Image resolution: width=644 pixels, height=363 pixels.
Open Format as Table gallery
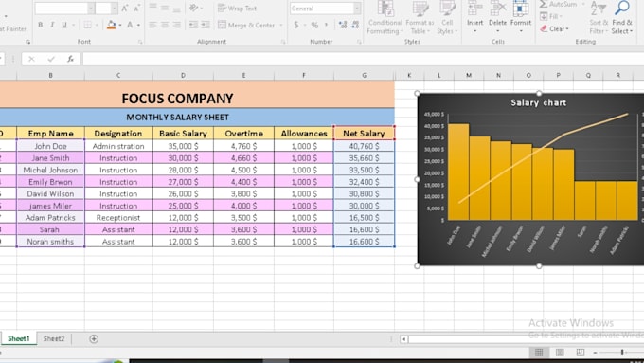(420, 17)
